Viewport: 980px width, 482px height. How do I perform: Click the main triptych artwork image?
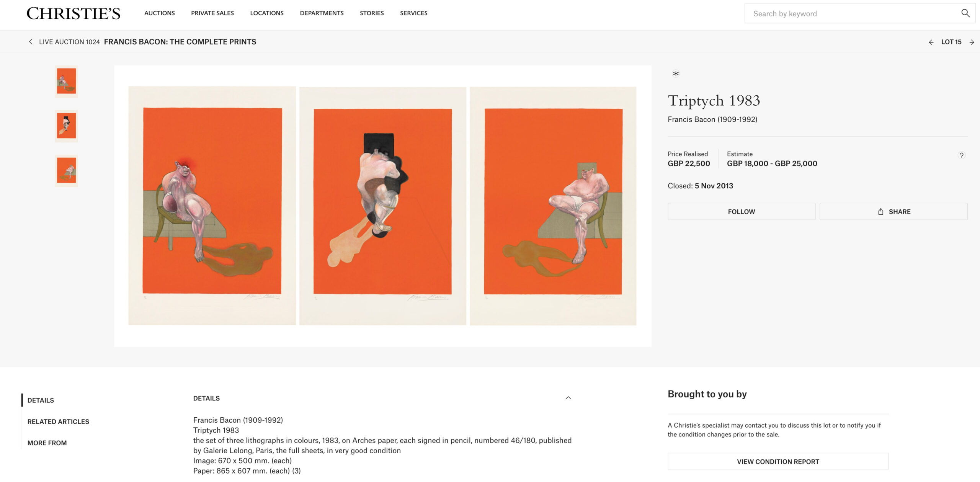[x=382, y=206]
